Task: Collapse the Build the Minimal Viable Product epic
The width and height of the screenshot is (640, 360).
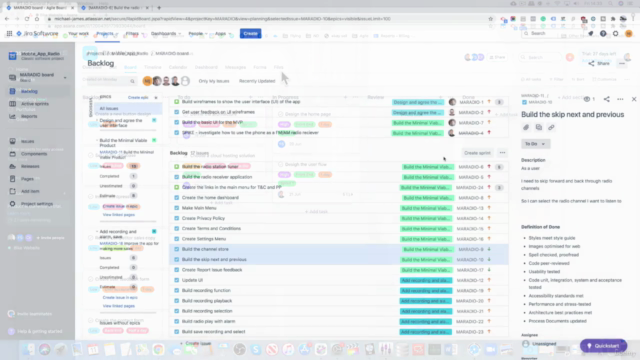Action: 97,140
